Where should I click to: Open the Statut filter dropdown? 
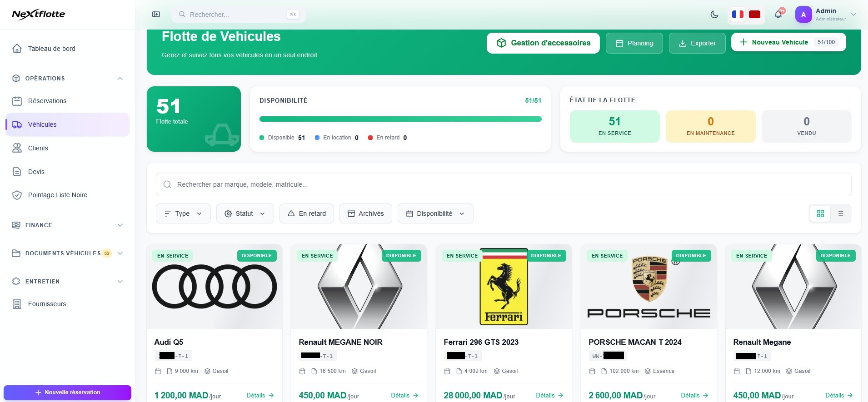pyautogui.click(x=245, y=213)
